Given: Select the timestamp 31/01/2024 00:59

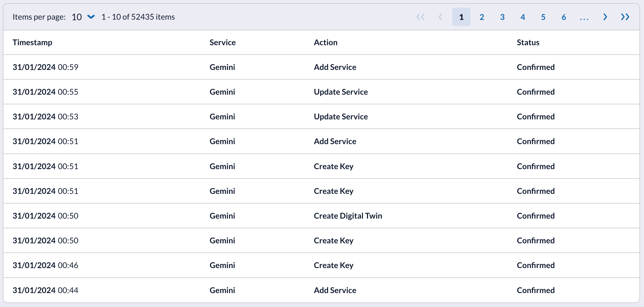Looking at the screenshot, I should tap(46, 67).
